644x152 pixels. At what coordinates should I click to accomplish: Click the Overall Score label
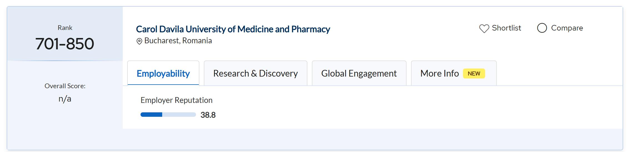(x=65, y=86)
